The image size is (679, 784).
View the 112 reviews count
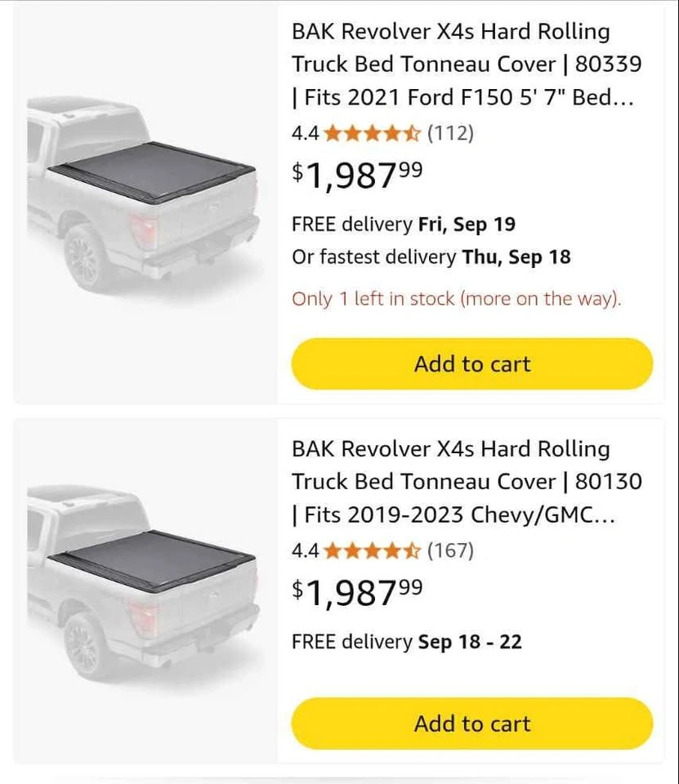point(450,133)
